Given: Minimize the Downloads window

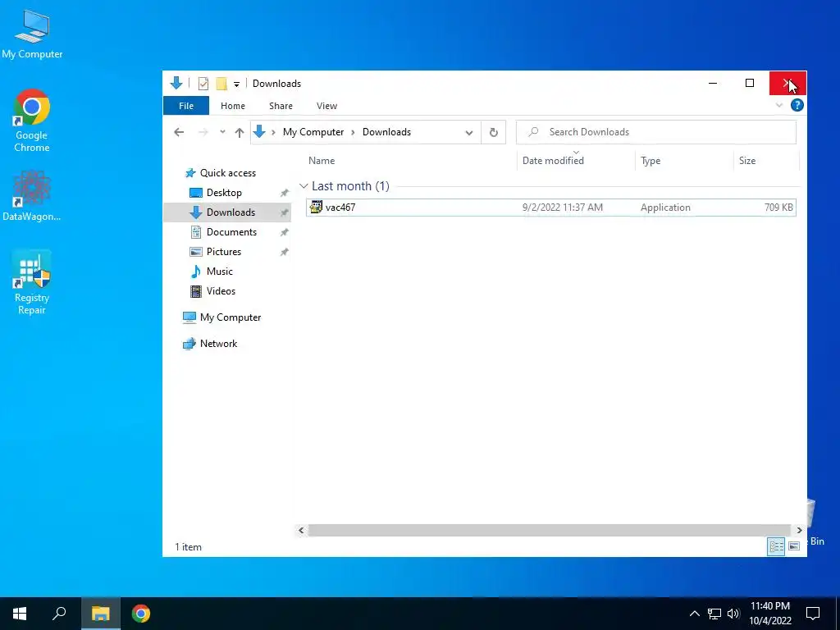Looking at the screenshot, I should point(713,84).
